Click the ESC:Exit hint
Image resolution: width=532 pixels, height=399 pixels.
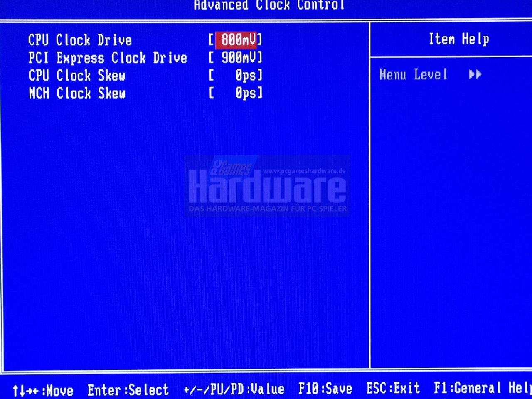click(393, 388)
